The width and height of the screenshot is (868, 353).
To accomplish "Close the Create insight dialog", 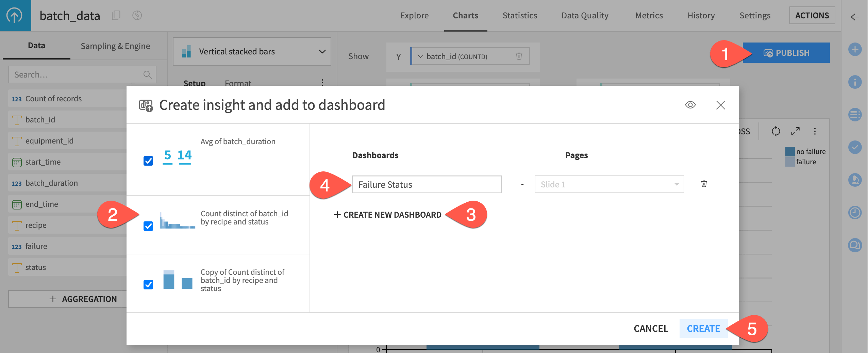I will click(x=720, y=105).
